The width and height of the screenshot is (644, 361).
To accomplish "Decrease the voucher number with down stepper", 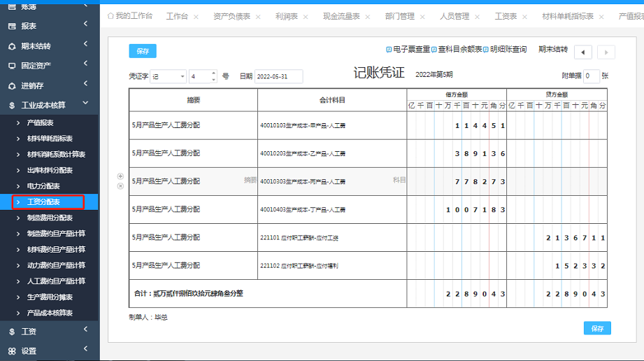I will (213, 79).
